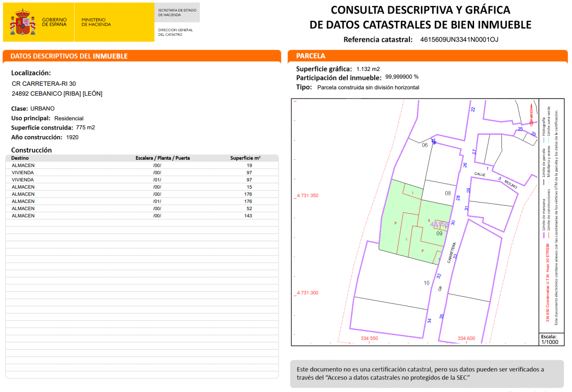Screen dimensions: 572x392
Task: Select the construction year '1920'
Action: pos(72,137)
